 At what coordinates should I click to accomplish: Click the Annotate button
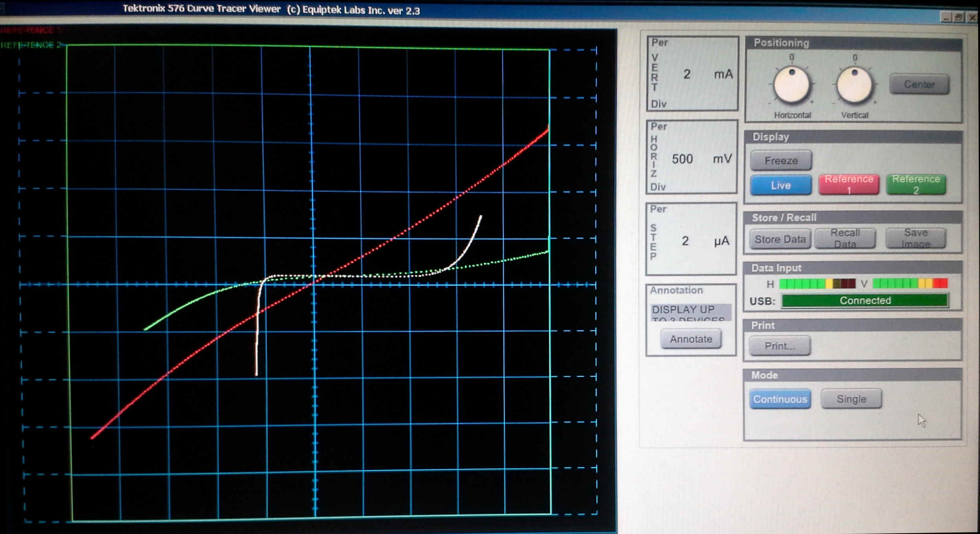(691, 339)
